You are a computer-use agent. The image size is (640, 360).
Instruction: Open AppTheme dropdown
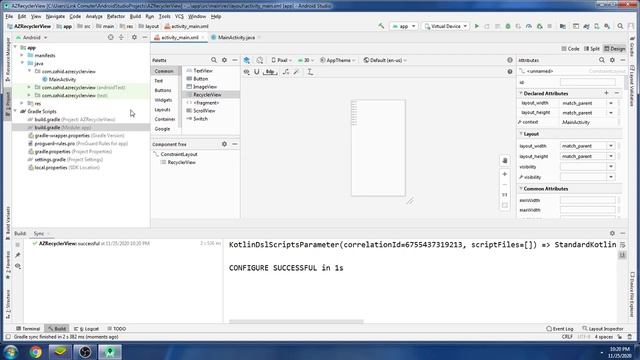[337, 60]
